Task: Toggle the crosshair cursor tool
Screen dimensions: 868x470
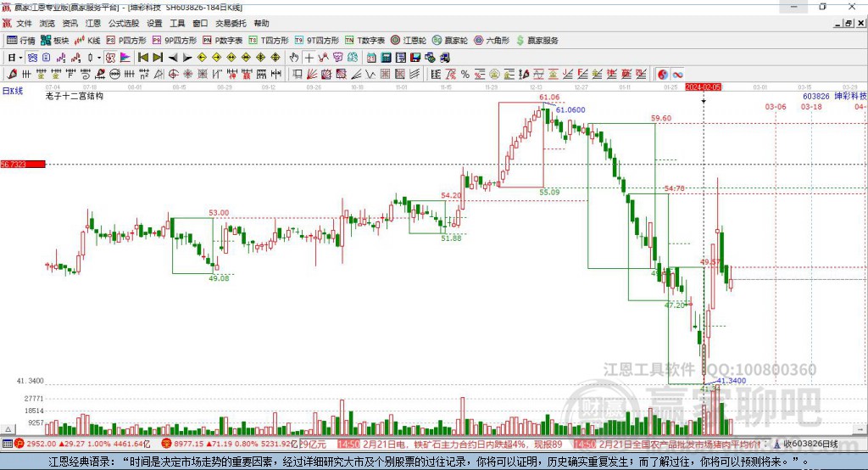Action: pyautogui.click(x=309, y=58)
